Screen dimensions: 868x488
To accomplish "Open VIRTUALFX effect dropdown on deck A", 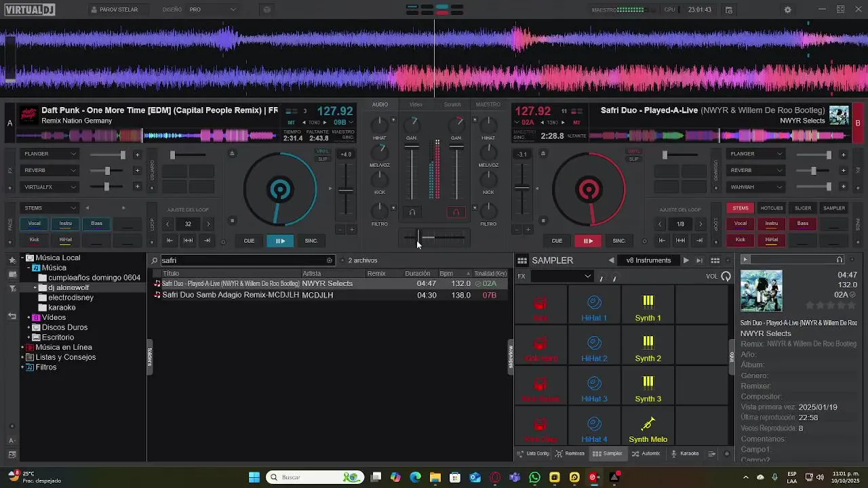I will (50, 187).
